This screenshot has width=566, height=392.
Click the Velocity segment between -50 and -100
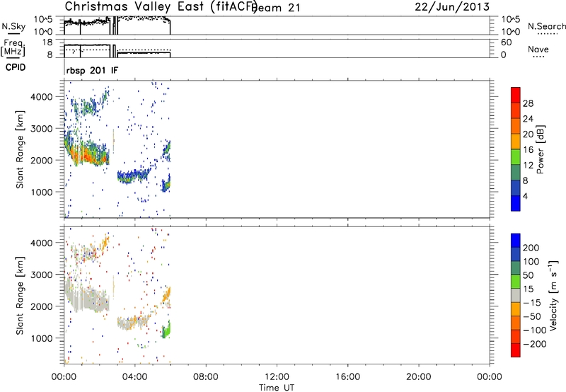pyautogui.click(x=516, y=323)
